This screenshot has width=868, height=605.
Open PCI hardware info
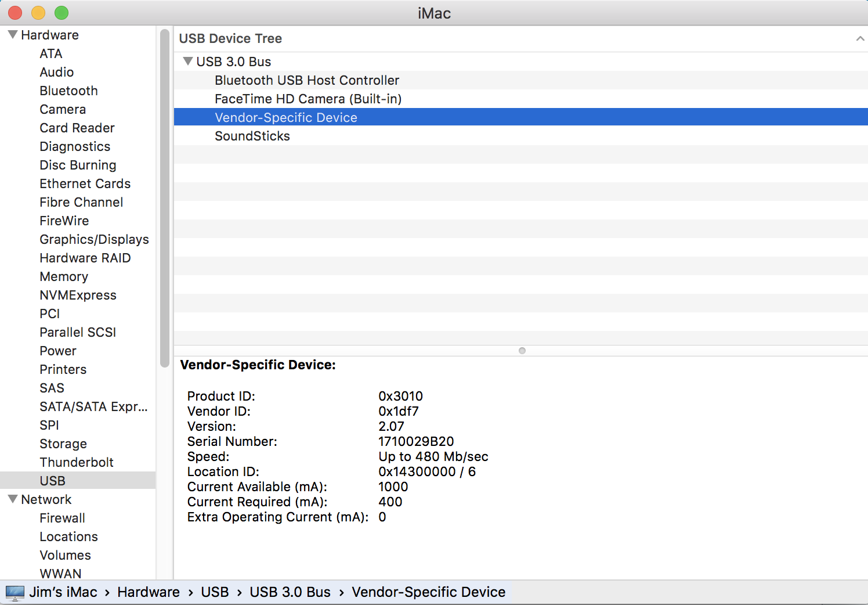(50, 314)
